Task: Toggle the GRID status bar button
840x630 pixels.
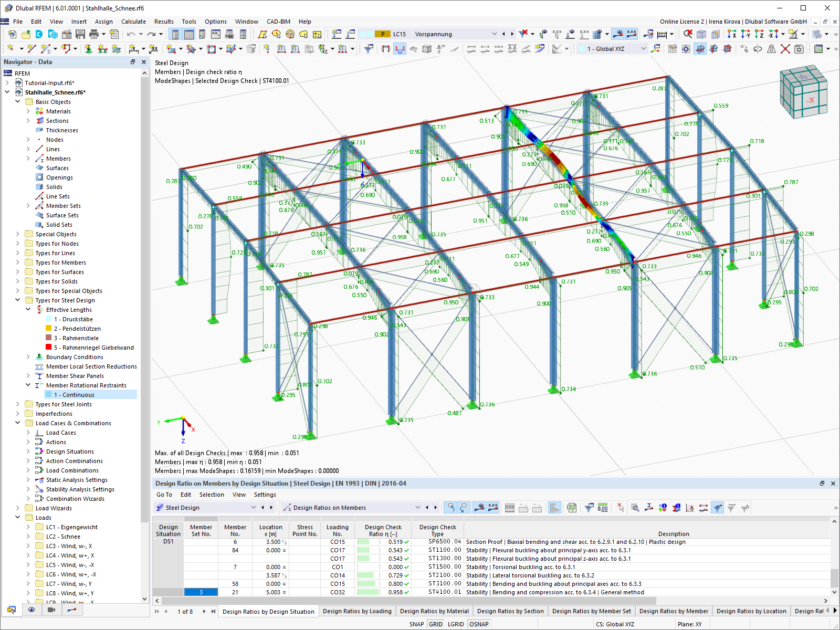Action: [x=436, y=624]
